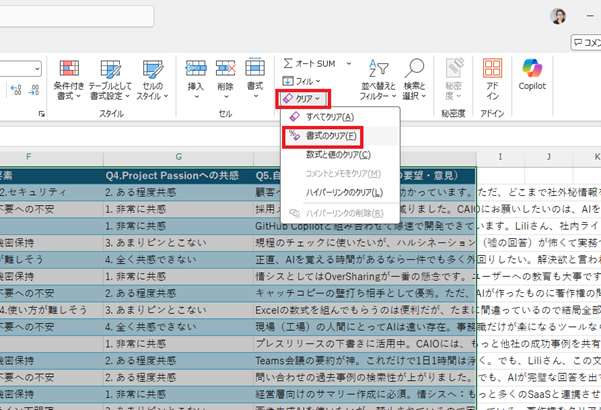Click the 挿入 insert cells icon
The height and width of the screenshot is (410, 601).
coord(195,75)
